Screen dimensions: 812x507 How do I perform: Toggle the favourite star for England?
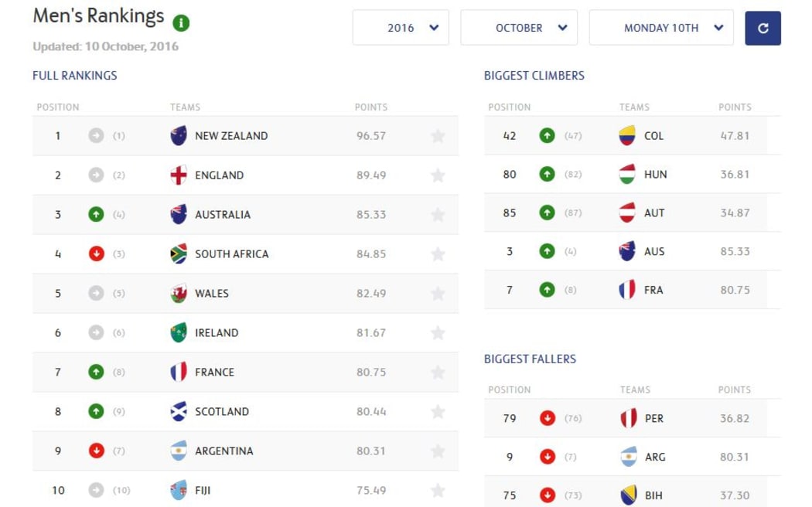438,175
